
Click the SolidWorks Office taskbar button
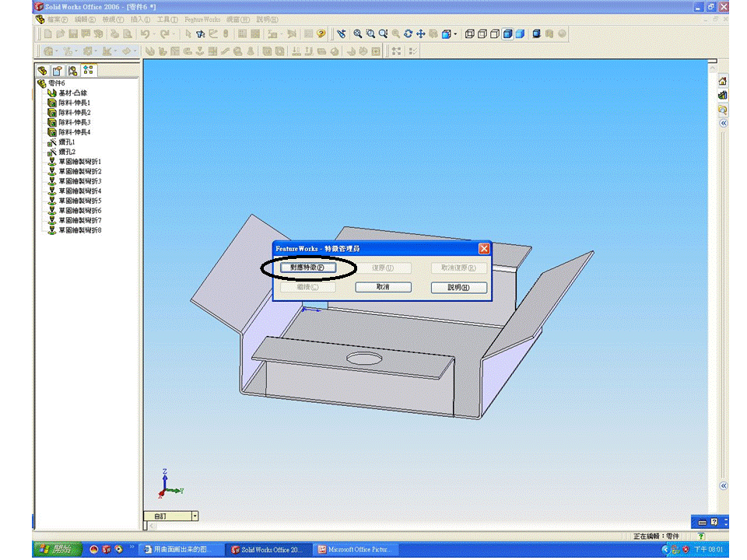267,550
